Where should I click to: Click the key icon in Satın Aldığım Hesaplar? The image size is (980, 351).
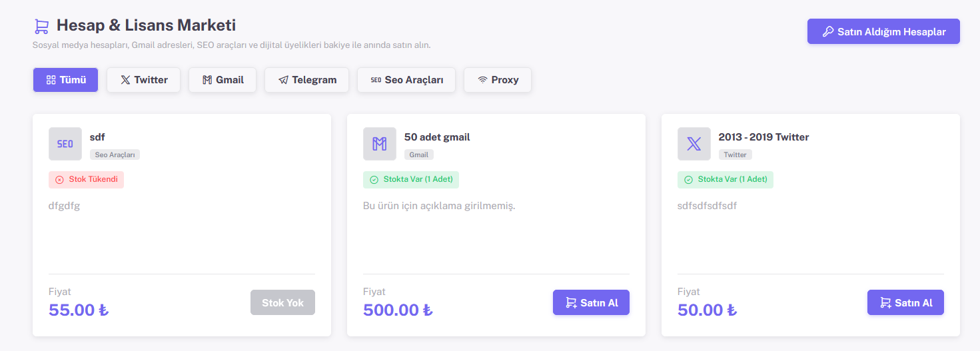828,31
